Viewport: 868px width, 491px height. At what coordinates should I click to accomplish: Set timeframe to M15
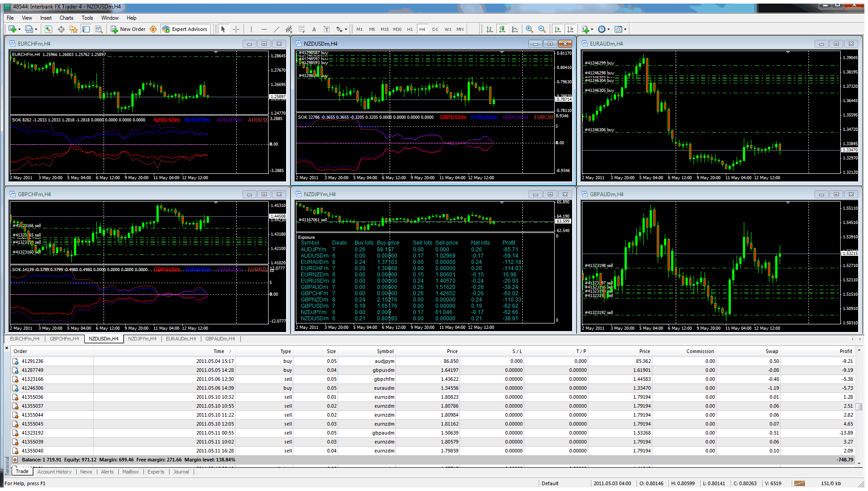[385, 29]
